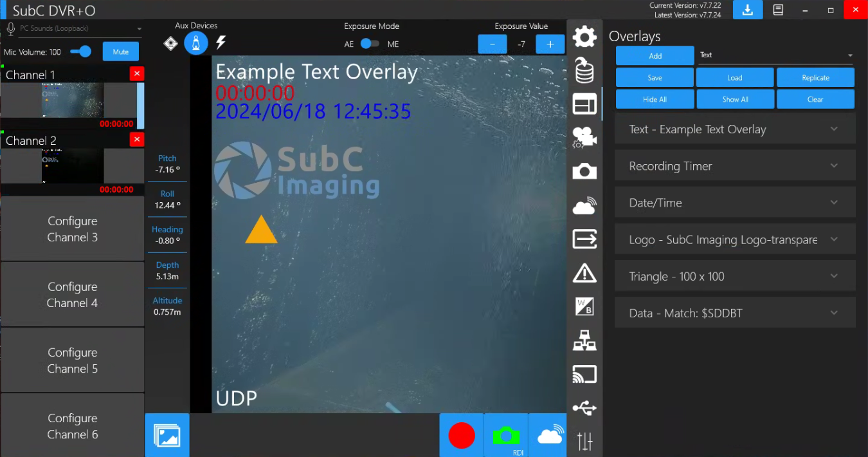The image size is (868, 457).
Task: Open the network topology icon in sidebar
Action: coord(584,340)
